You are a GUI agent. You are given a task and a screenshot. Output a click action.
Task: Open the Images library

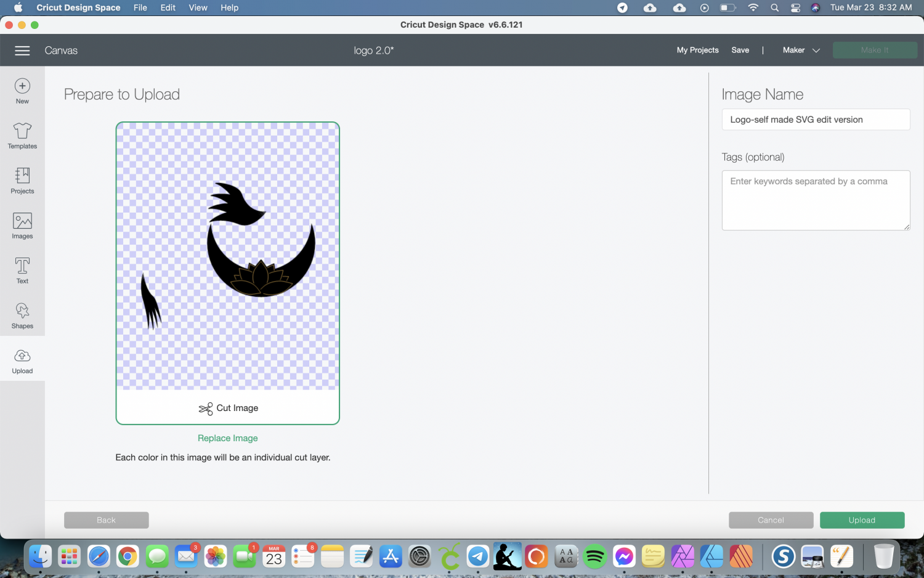tap(22, 226)
